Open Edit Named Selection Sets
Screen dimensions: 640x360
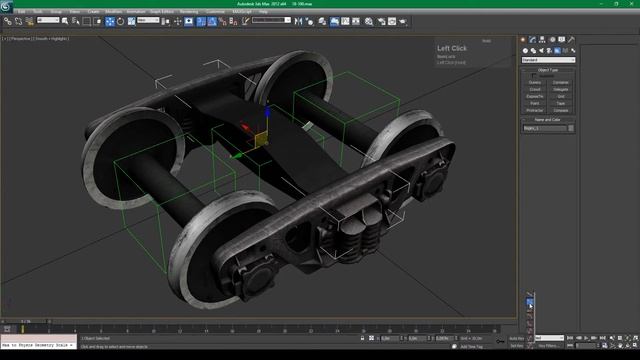(x=245, y=22)
